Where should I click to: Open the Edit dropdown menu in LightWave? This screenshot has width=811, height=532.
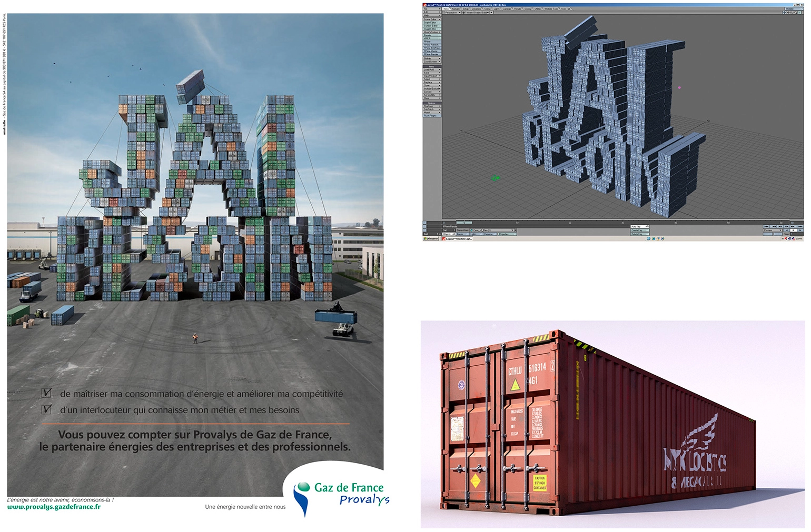(432, 12)
